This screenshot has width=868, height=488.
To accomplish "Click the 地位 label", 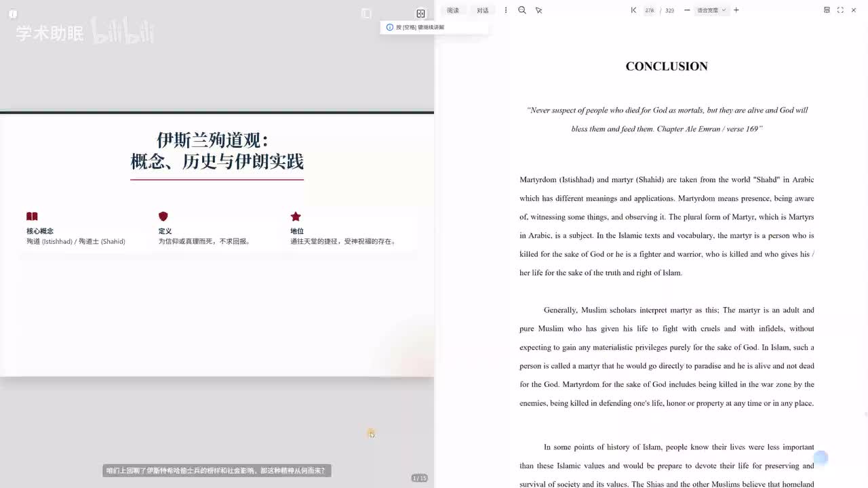I will [x=297, y=231].
